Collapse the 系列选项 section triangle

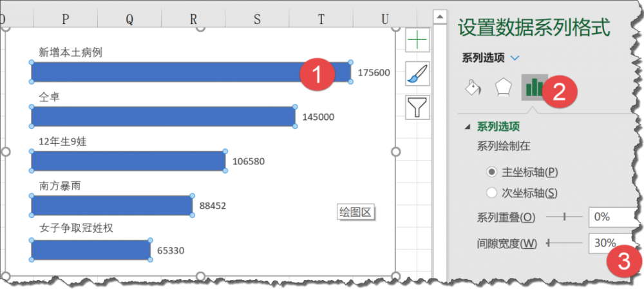[x=468, y=127]
